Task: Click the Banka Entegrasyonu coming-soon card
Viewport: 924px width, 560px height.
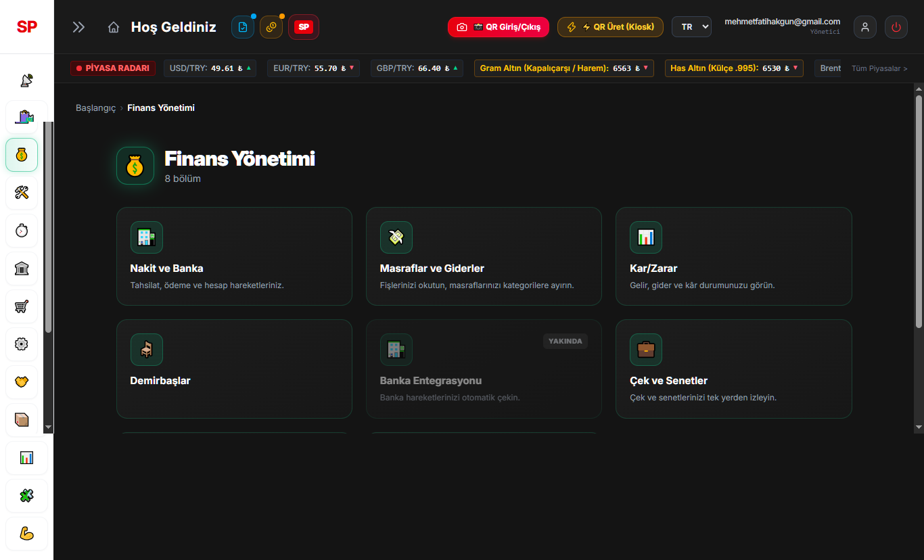Action: point(484,369)
